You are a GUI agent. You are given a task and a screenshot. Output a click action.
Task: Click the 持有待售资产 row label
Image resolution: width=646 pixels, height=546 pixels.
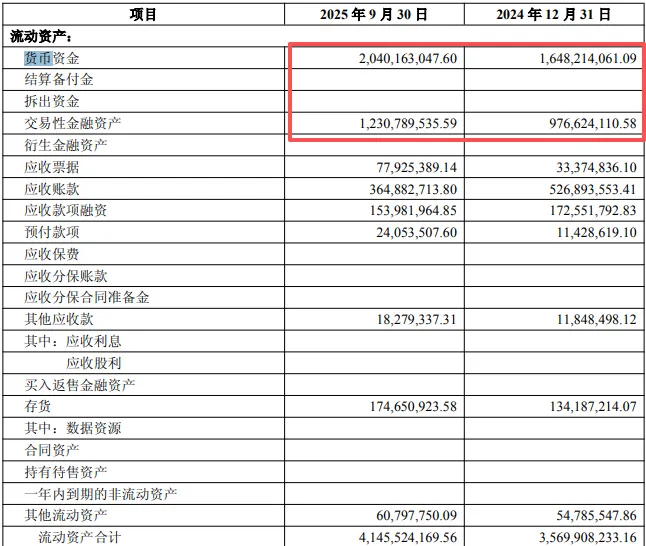[x=66, y=472]
